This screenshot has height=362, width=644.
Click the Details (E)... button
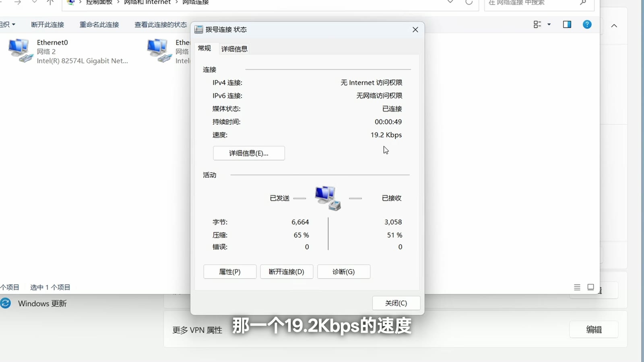(249, 153)
